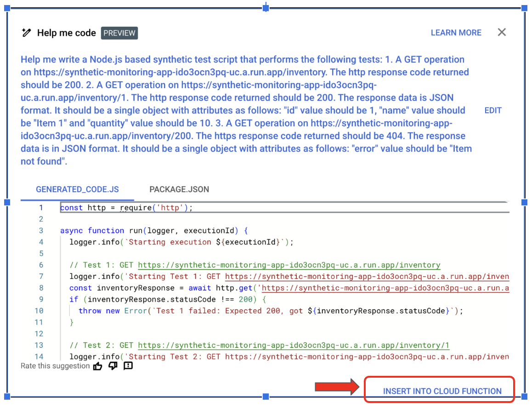This screenshot has width=532, height=408.
Task: Open the Test 1 inventory URL comment link
Action: coord(289,265)
